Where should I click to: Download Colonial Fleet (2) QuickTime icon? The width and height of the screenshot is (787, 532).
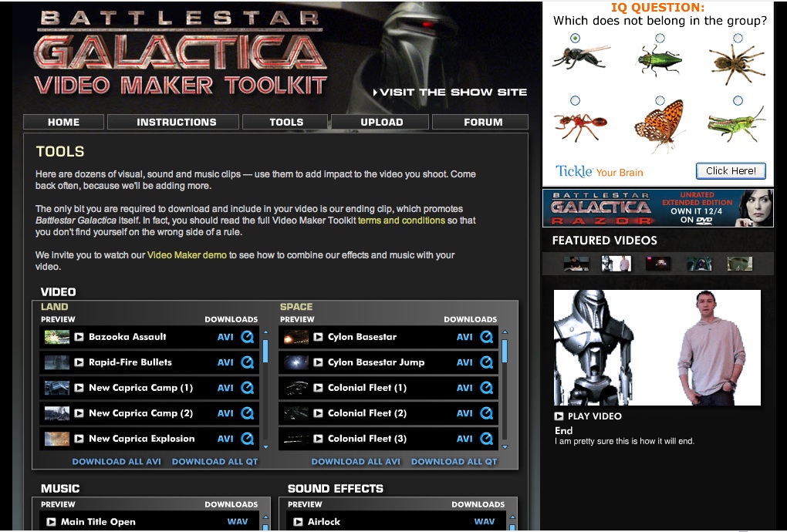(x=486, y=413)
